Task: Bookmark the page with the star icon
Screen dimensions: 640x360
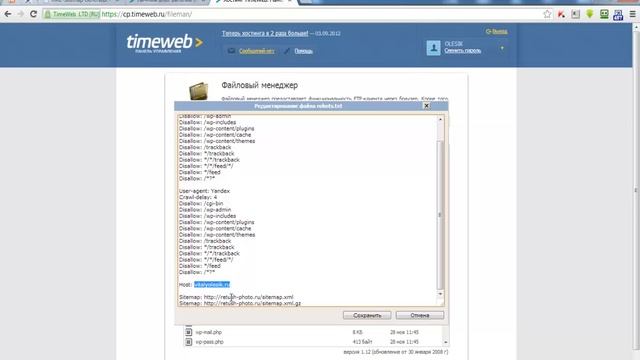Action: [547, 14]
